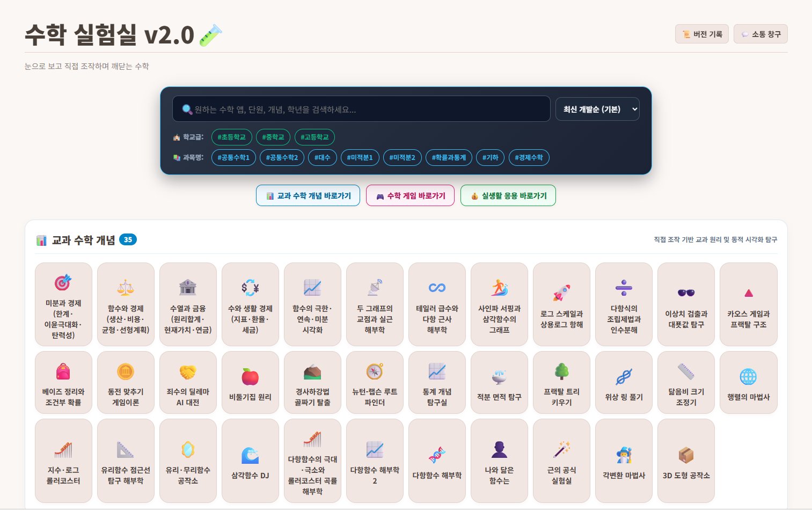Toggle the #고등학교 school level filter

click(x=314, y=137)
